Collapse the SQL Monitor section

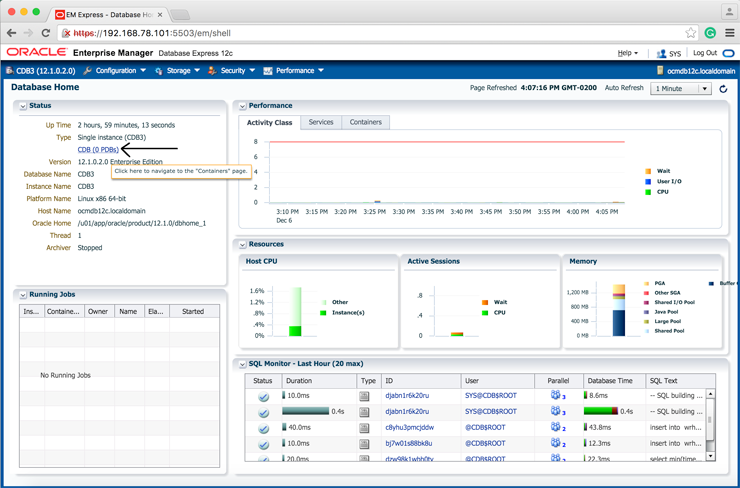(x=242, y=364)
